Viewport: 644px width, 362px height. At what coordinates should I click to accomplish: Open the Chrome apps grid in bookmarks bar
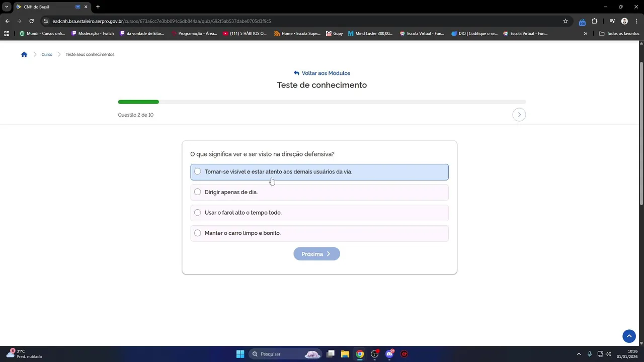pos(7,34)
